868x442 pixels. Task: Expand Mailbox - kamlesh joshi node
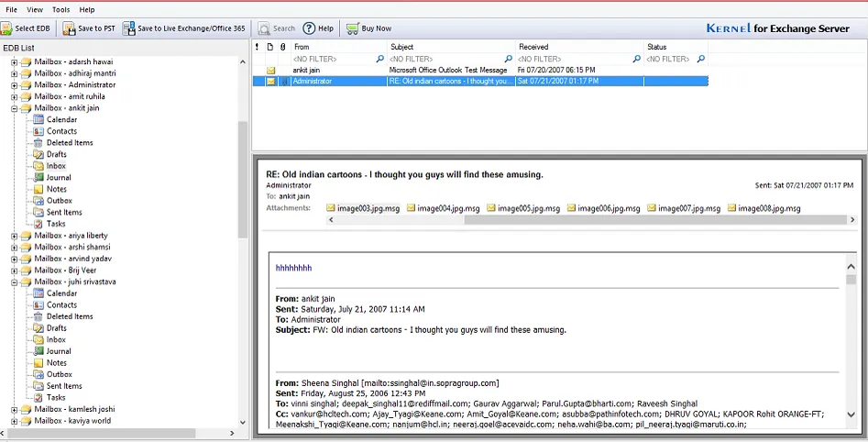(15, 409)
